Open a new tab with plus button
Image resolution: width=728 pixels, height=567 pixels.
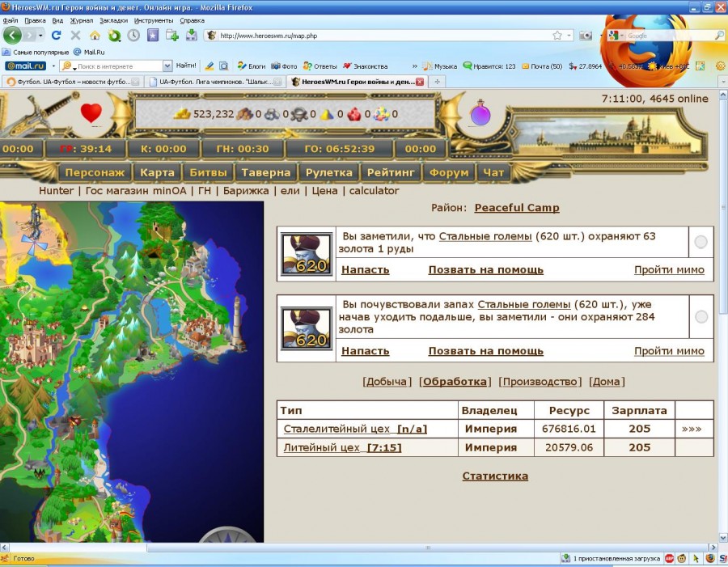pyautogui.click(x=437, y=82)
